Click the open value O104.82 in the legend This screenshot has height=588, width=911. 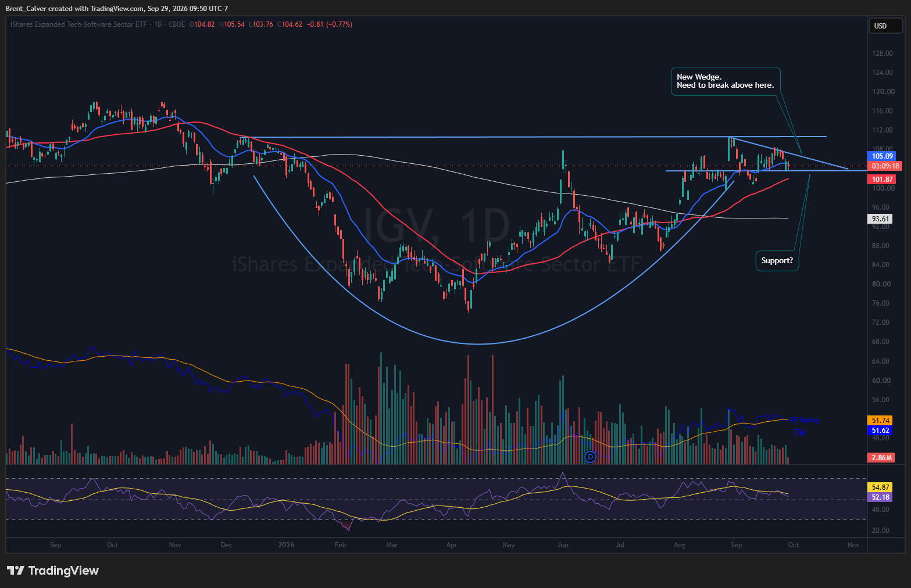tap(202, 24)
